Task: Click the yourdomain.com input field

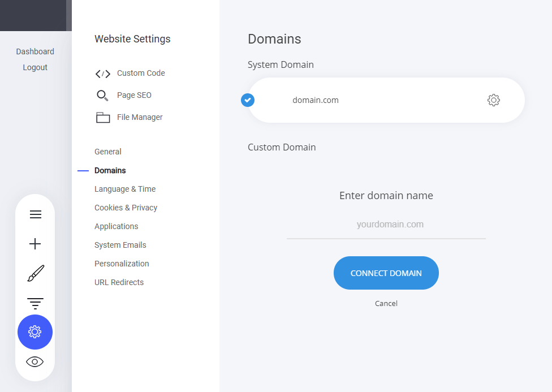Action: [386, 225]
